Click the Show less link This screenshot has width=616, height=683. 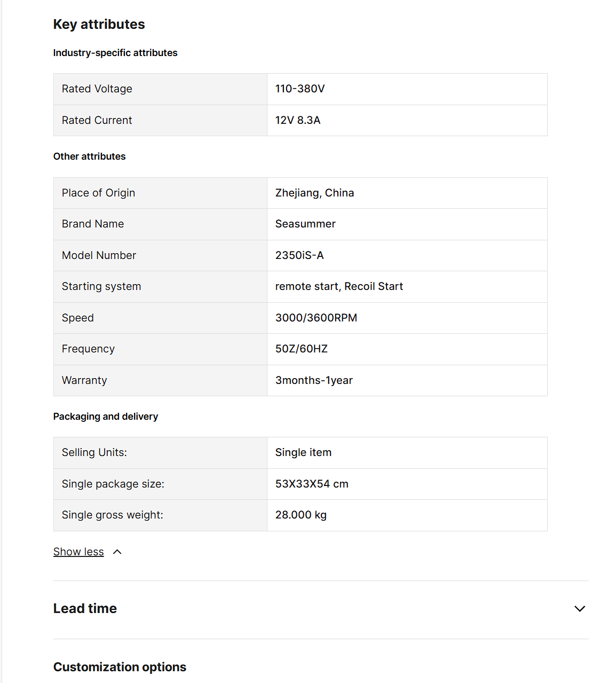pyautogui.click(x=78, y=552)
